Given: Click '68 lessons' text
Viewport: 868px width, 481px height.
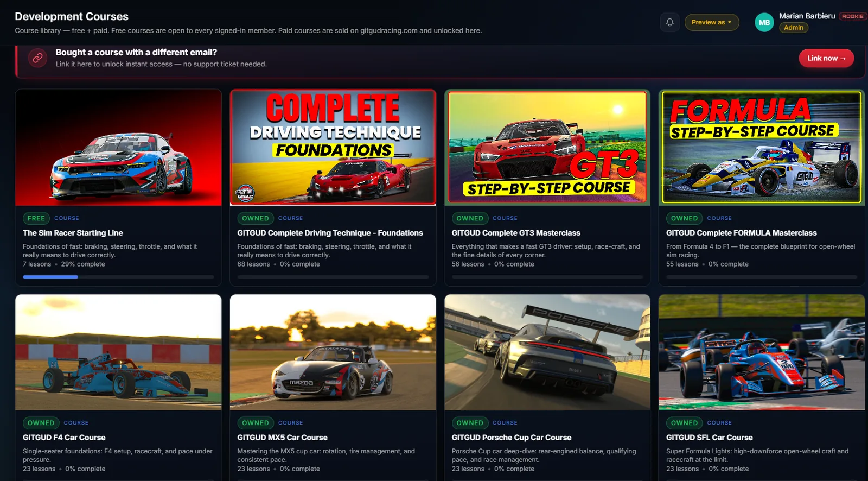Looking at the screenshot, I should click(253, 264).
